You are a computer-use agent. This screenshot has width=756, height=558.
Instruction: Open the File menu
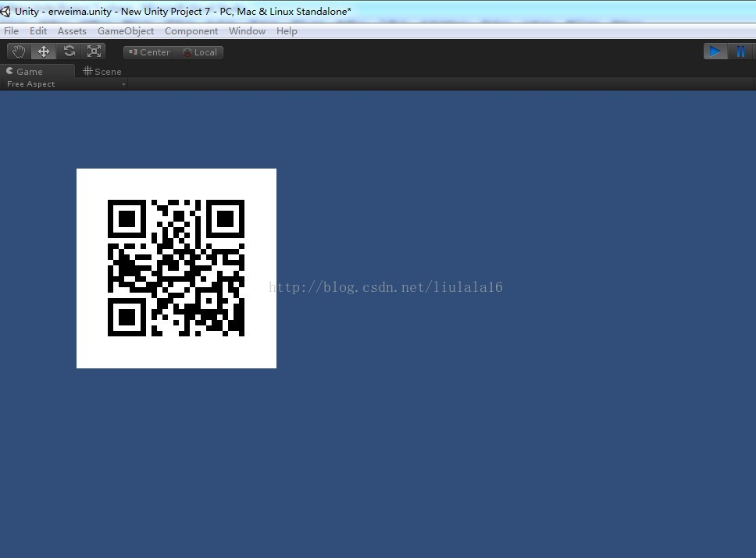coord(11,31)
